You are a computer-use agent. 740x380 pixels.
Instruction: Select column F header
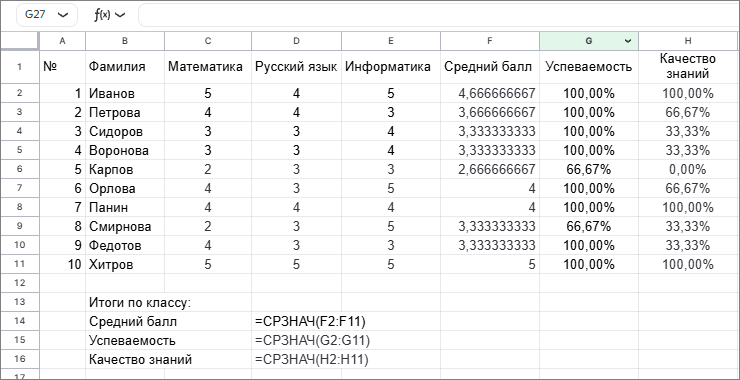[x=490, y=41]
